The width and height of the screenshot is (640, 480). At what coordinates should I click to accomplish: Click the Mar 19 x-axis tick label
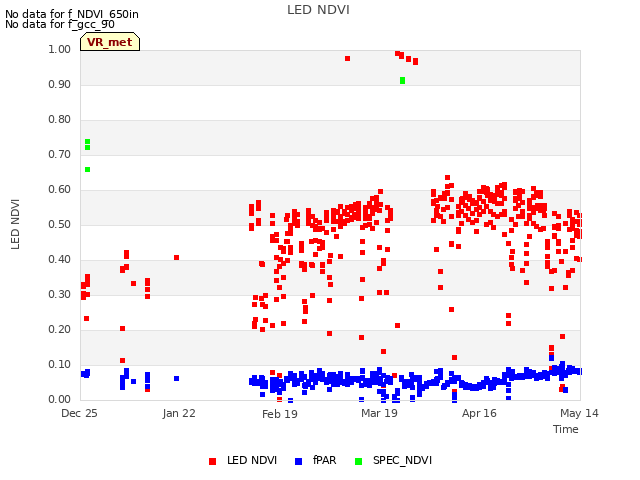tap(379, 413)
